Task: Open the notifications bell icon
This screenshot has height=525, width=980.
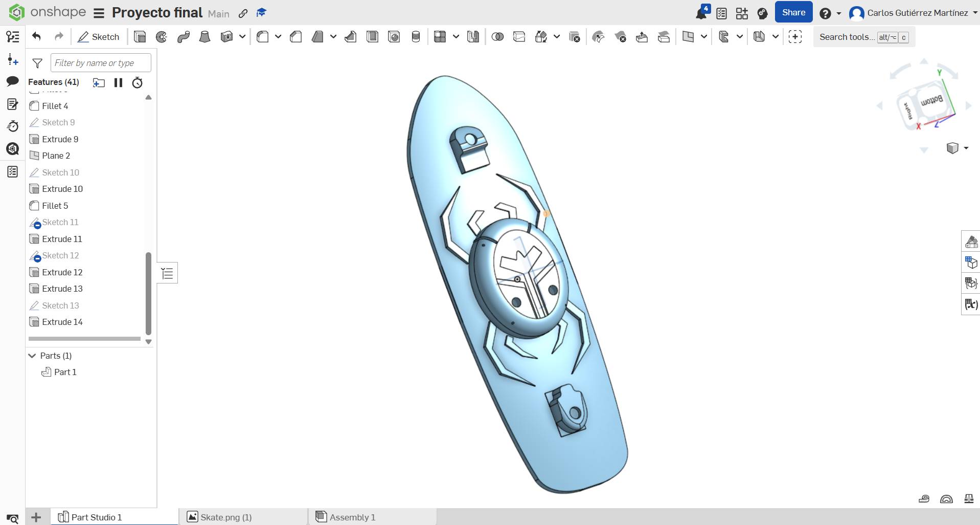Action: 701,12
